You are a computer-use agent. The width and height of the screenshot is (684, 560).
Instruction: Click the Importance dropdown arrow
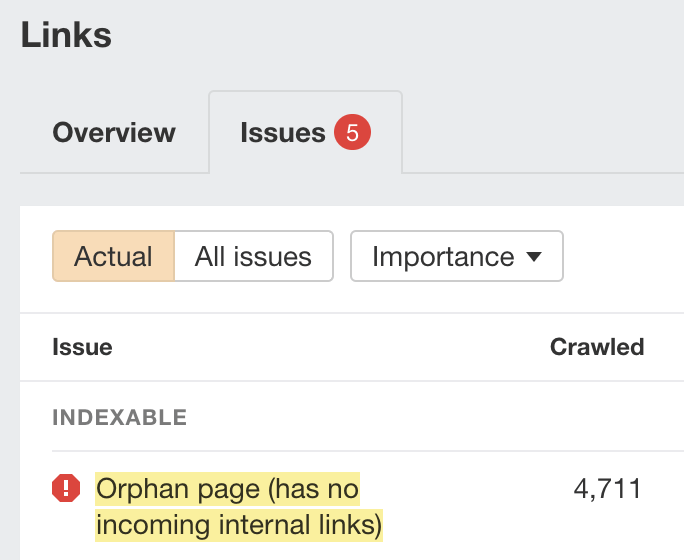tap(533, 257)
